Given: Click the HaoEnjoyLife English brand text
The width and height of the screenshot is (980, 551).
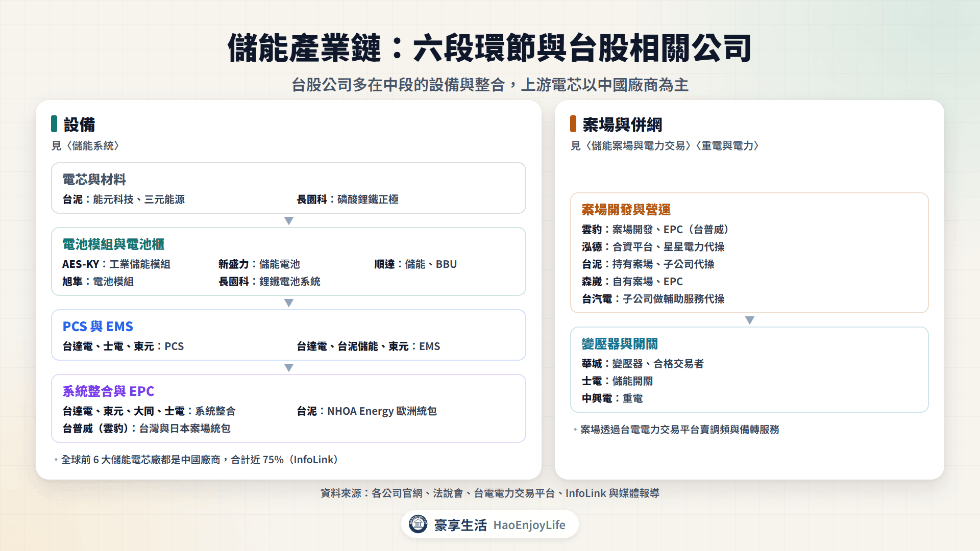Looking at the screenshot, I should point(529,525).
